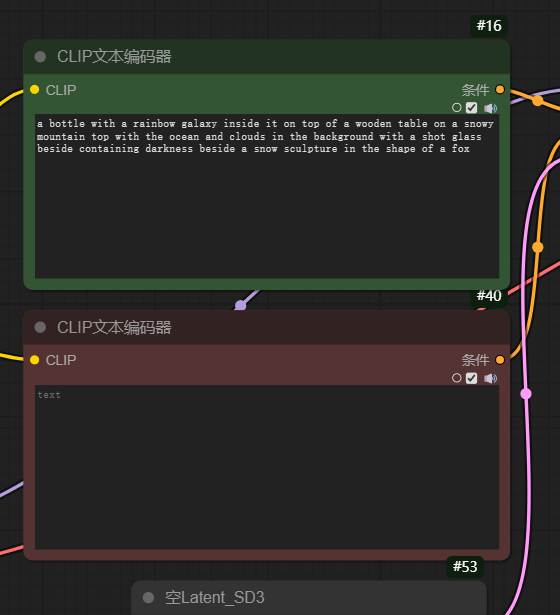
Task: Click orange 条件 output port on green node
Action: [x=500, y=90]
